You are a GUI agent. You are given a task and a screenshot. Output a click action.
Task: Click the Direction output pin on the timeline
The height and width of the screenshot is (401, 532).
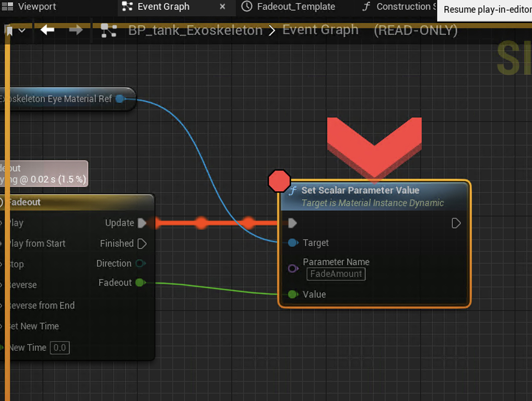(x=141, y=263)
